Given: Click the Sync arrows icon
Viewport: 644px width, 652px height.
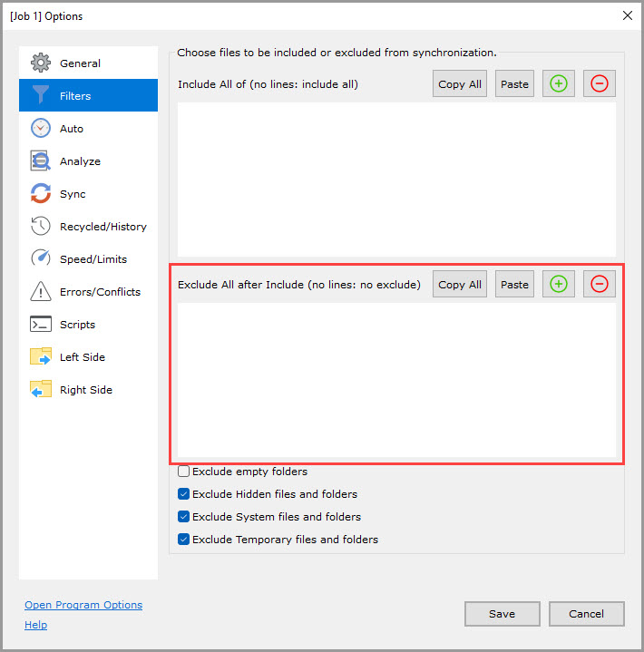Looking at the screenshot, I should click(41, 194).
